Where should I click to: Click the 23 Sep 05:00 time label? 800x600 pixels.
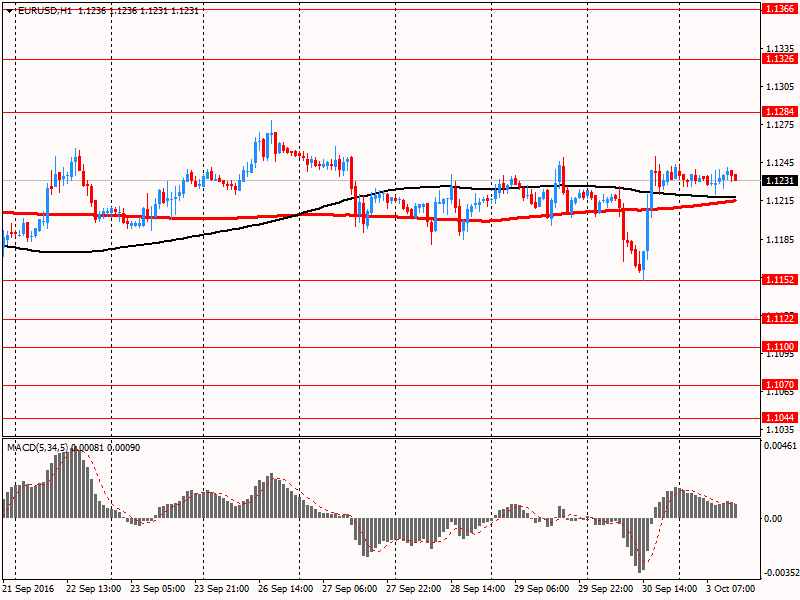click(x=158, y=589)
